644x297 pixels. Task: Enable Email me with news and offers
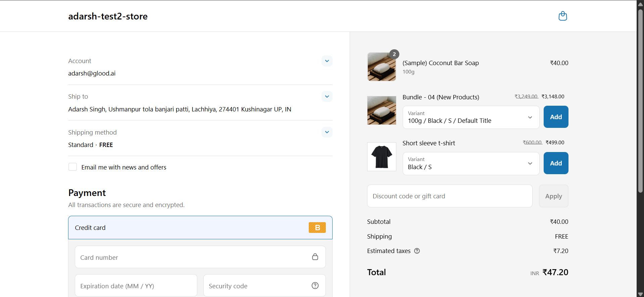coord(73,167)
